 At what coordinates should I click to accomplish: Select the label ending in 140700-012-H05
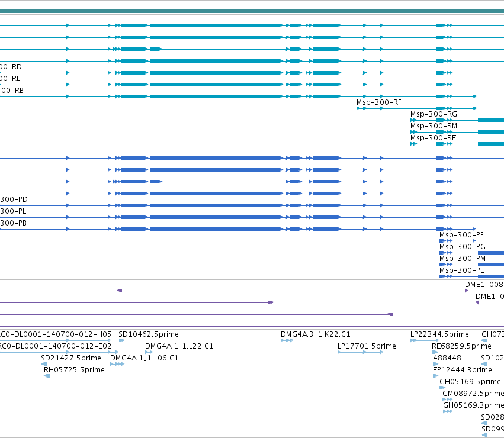(56, 334)
